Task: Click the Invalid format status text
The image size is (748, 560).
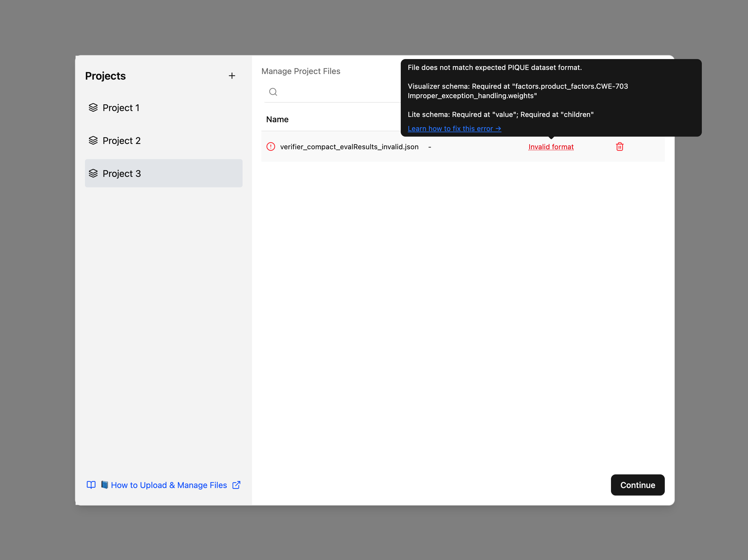Action: (550, 147)
